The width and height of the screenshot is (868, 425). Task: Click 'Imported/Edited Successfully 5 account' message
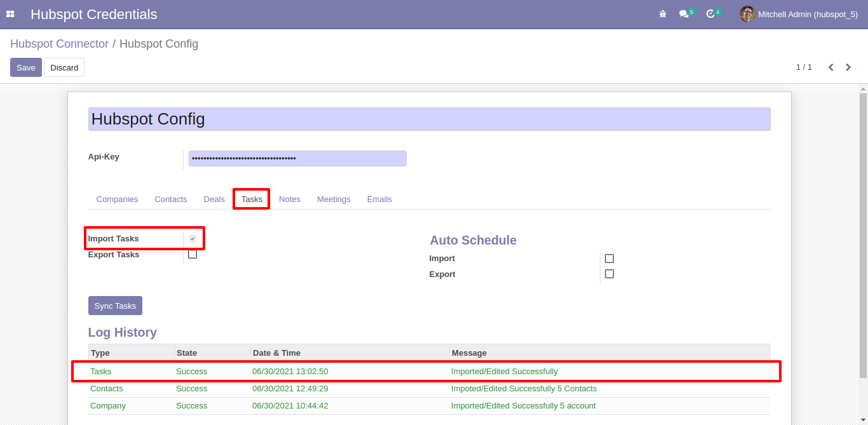pyautogui.click(x=524, y=405)
